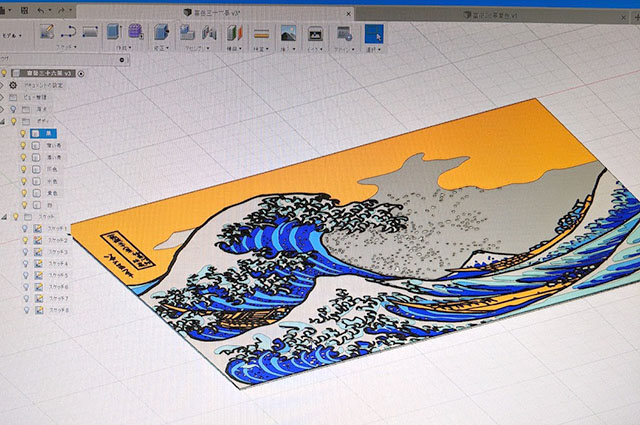This screenshot has height=425, width=640.
Task: Open the 検査 toolbar menu
Action: pos(261,49)
